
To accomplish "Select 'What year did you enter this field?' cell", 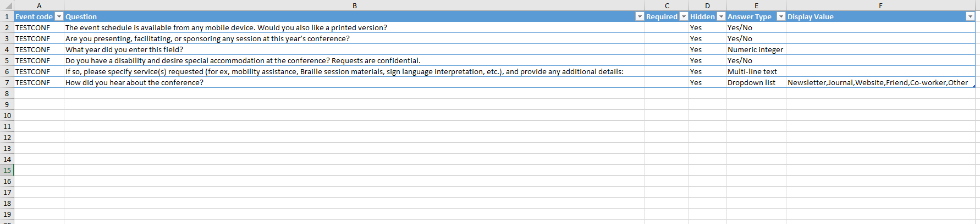I will 124,49.
